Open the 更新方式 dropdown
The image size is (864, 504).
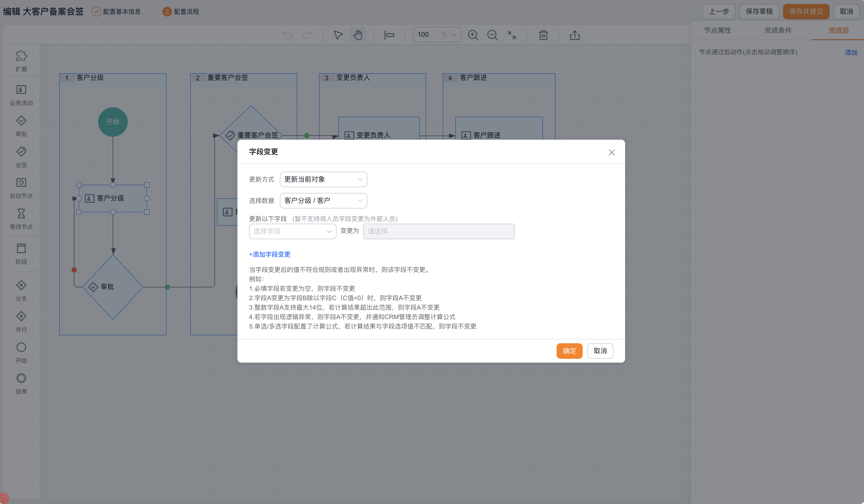point(323,180)
